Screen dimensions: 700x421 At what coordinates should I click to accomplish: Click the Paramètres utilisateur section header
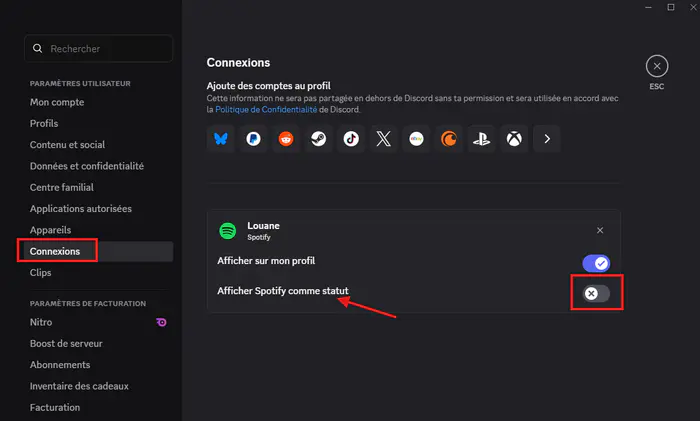(x=80, y=83)
